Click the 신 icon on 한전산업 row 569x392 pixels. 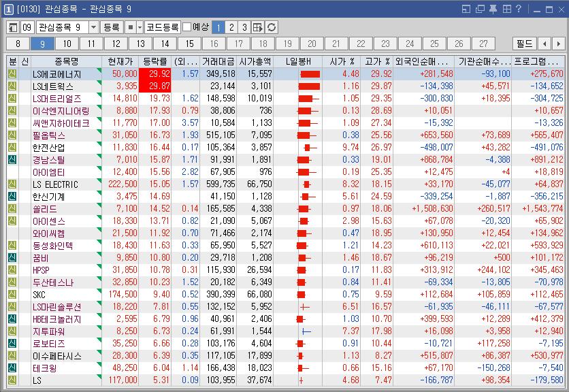coord(12,148)
